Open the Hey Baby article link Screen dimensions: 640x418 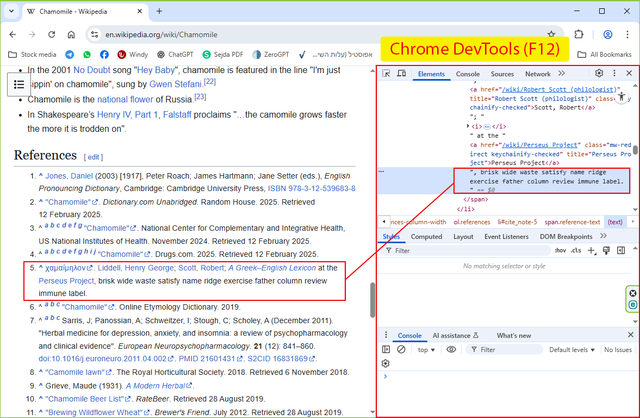coord(156,70)
